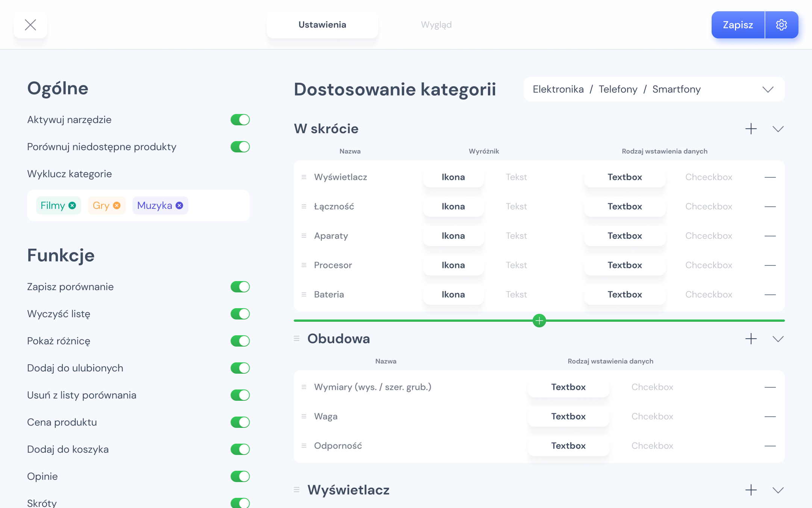Collapse the W skrócie section chevron

tap(778, 129)
